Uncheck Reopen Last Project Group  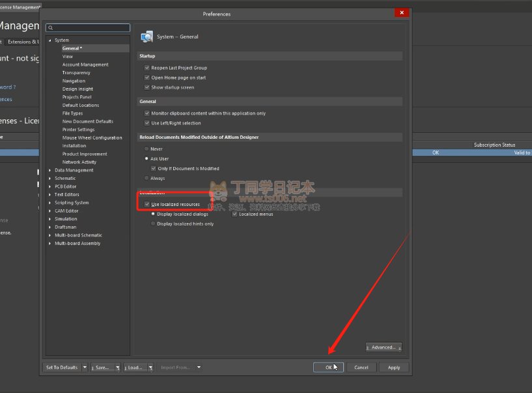[147, 68]
